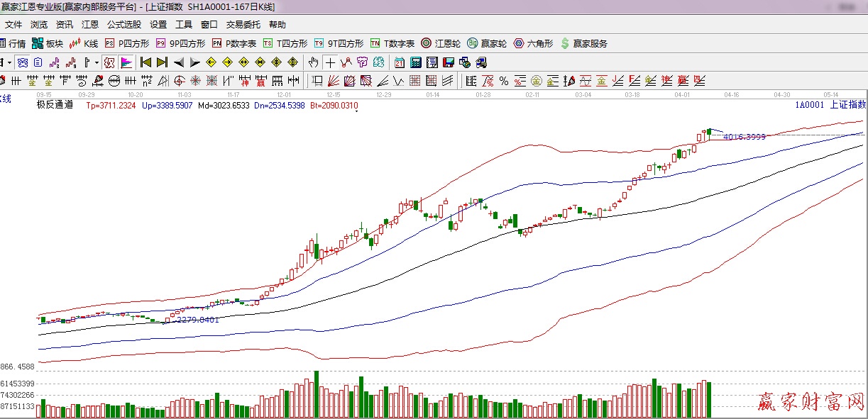Select the hand pan tool

(x=313, y=62)
